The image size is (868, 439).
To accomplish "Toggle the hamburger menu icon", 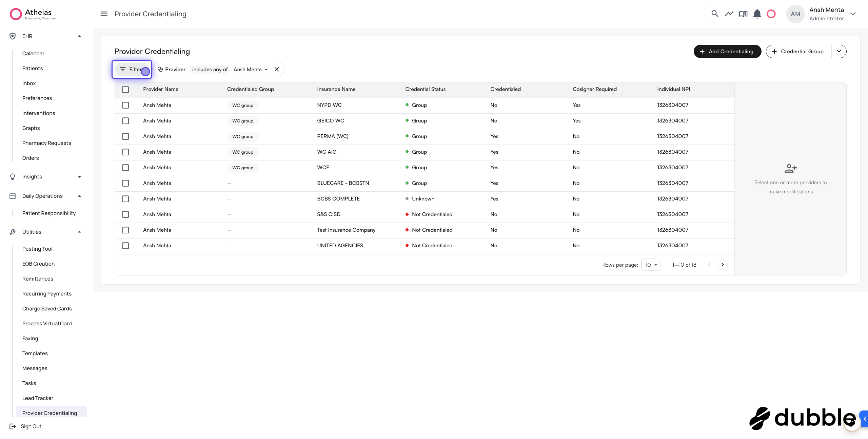I will coord(104,14).
